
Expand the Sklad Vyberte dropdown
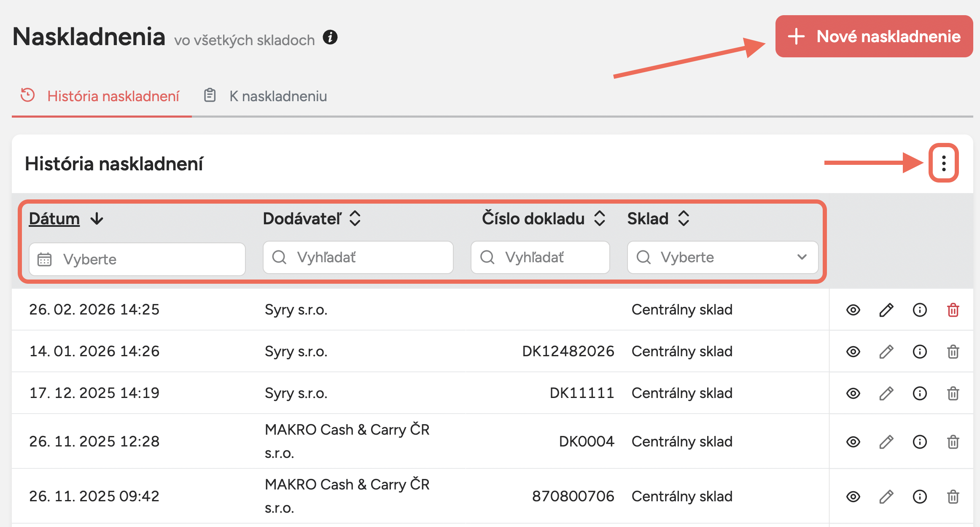click(722, 257)
